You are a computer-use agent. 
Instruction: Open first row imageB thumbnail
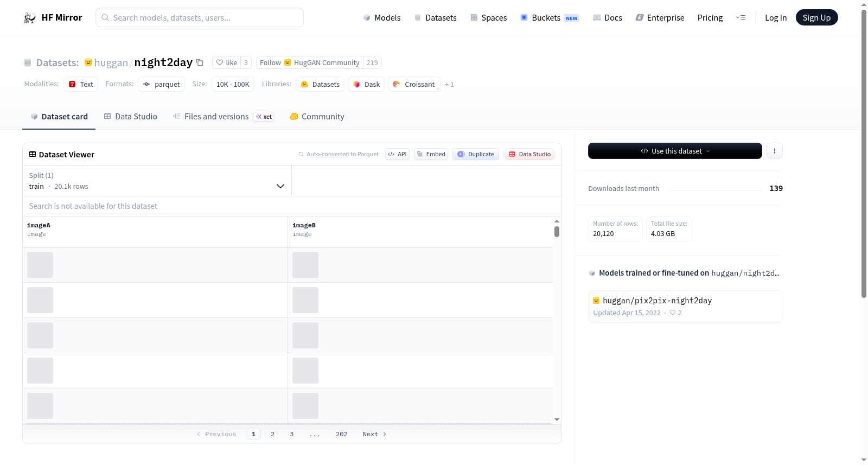point(305,265)
